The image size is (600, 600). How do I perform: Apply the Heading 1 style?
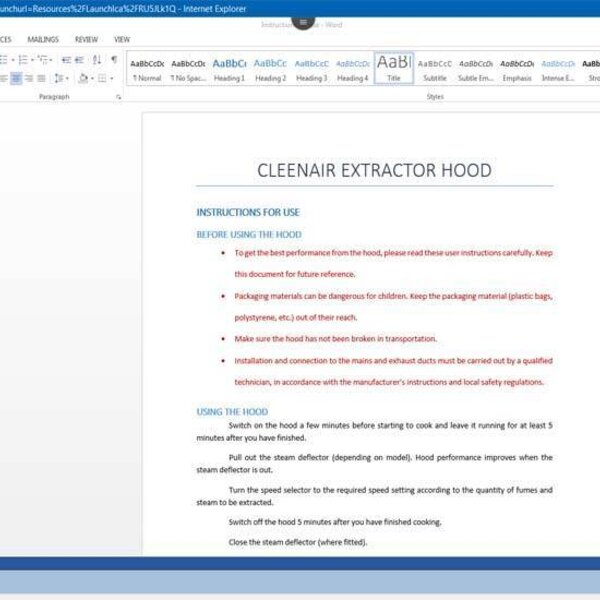[229, 69]
